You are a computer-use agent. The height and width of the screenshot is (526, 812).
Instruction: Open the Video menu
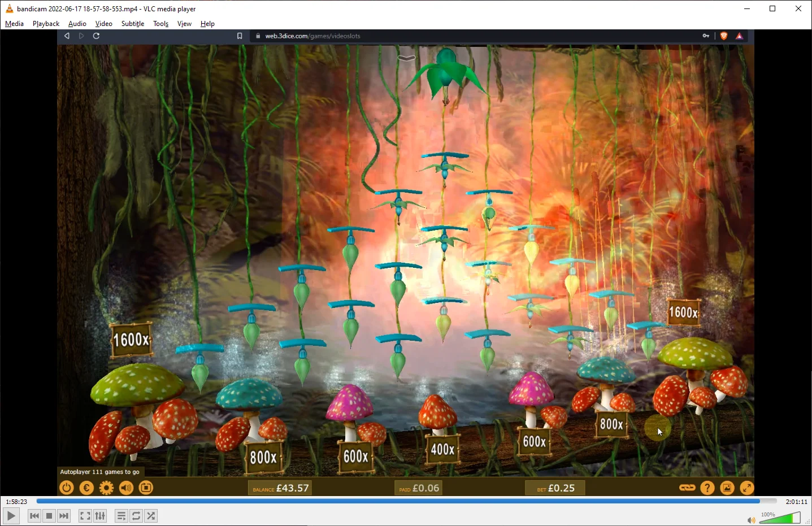pos(104,24)
